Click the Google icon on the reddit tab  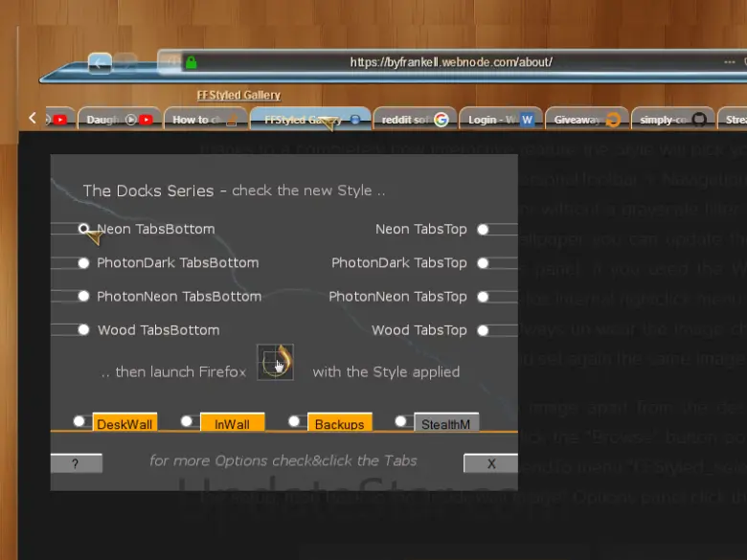(x=441, y=120)
